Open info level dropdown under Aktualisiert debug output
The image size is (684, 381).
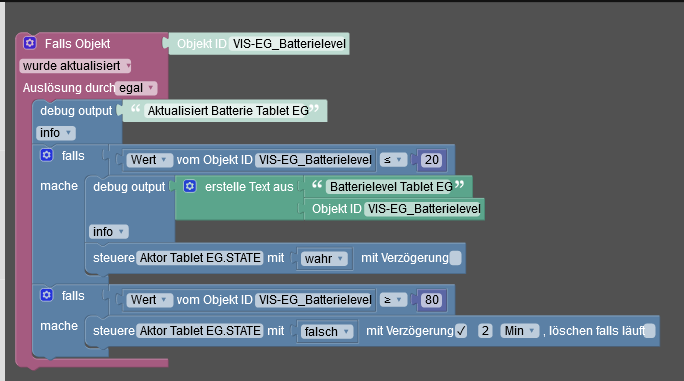(x=56, y=133)
